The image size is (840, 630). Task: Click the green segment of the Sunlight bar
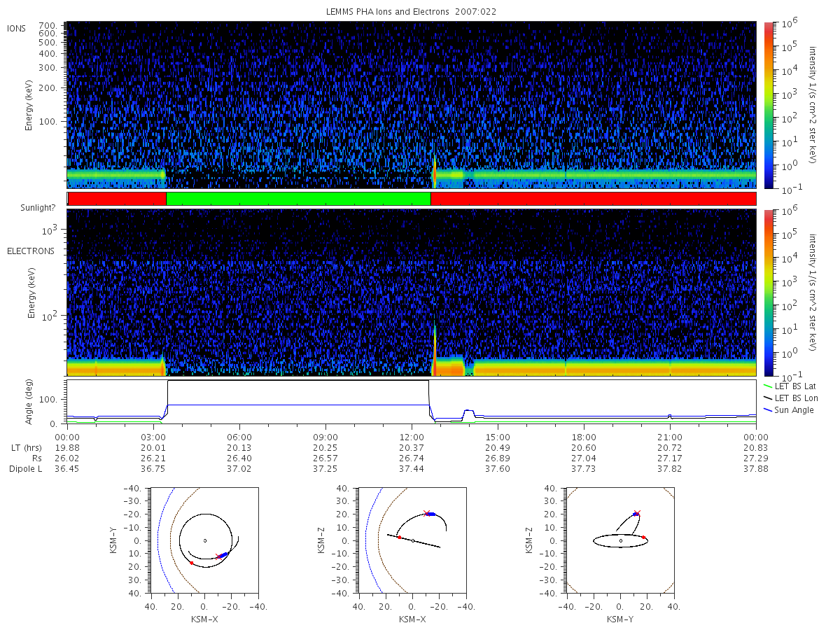point(298,199)
